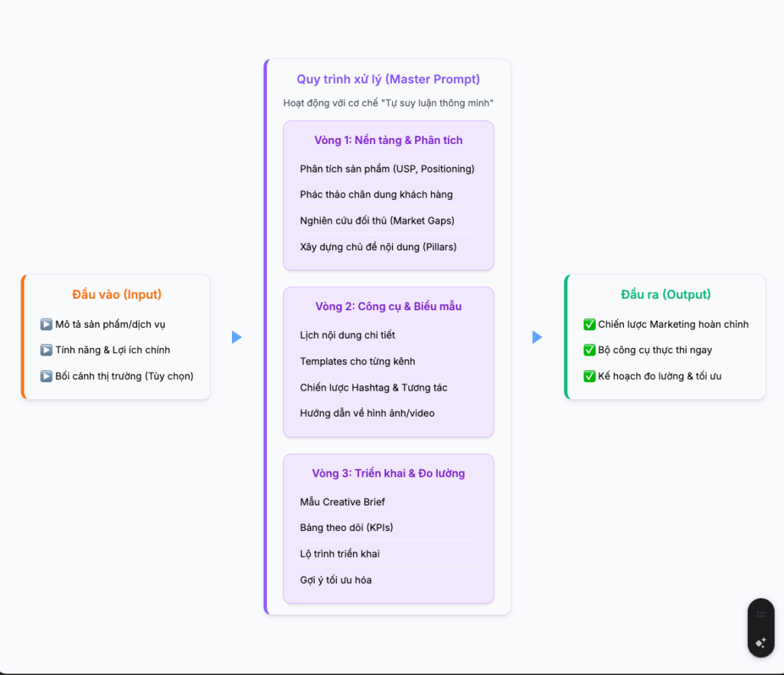Viewport: 784px width, 675px height.
Task: Click the text "Chiến lược Marketing hoàn chỉnh"
Action: tap(674, 324)
